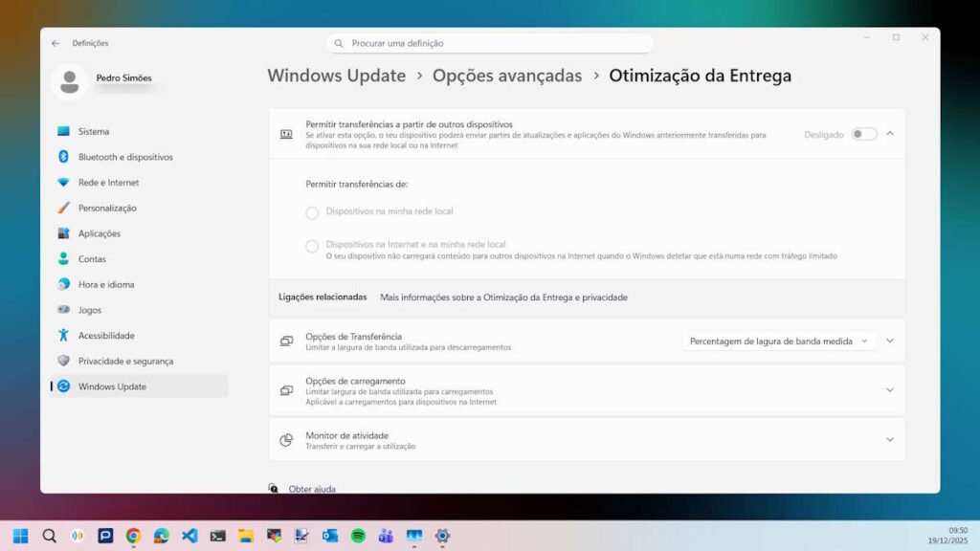The height and width of the screenshot is (551, 980).
Task: Open Mais informações sobre Otimização da Entrega
Action: click(504, 297)
